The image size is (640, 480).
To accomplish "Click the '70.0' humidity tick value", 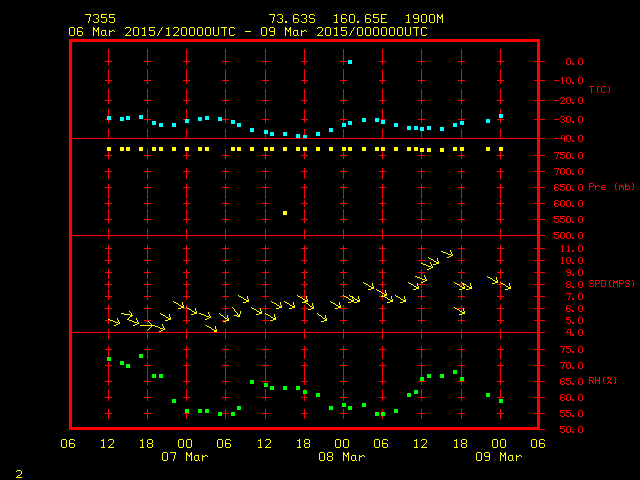I will (x=571, y=366).
